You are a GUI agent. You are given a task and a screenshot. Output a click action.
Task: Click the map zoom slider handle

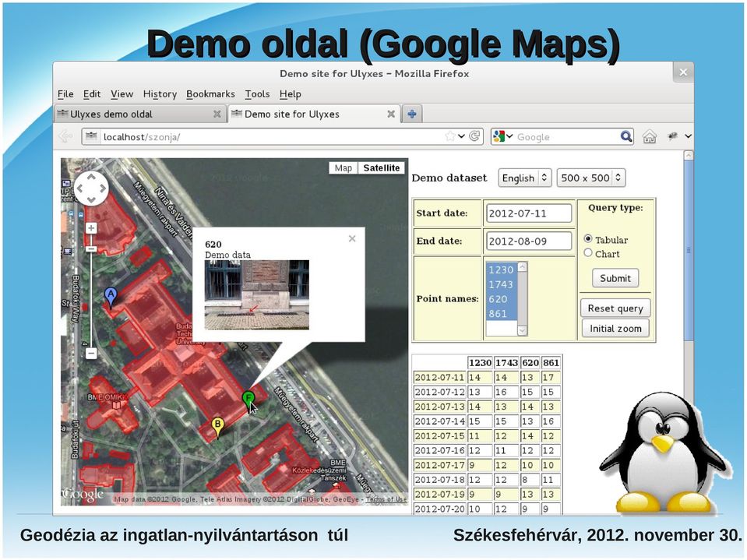click(x=91, y=248)
